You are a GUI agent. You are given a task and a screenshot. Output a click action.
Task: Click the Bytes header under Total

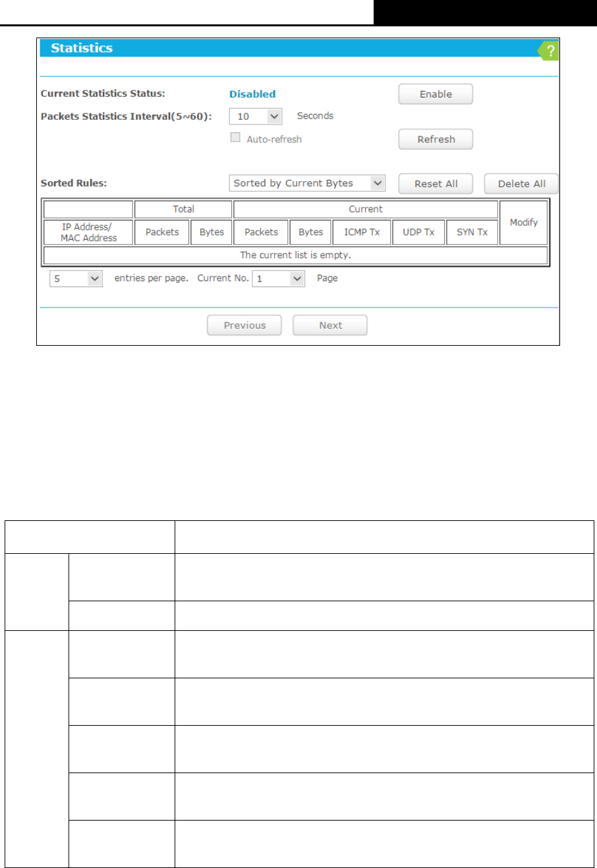coord(212,232)
